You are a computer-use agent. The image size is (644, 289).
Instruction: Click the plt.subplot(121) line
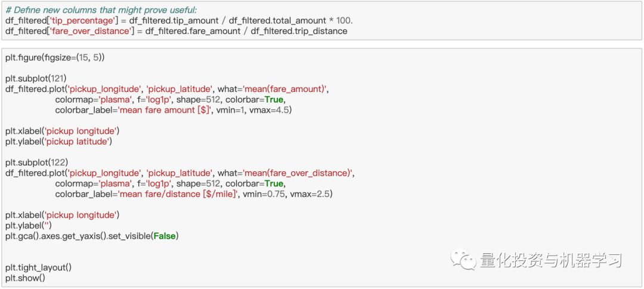coord(36,78)
